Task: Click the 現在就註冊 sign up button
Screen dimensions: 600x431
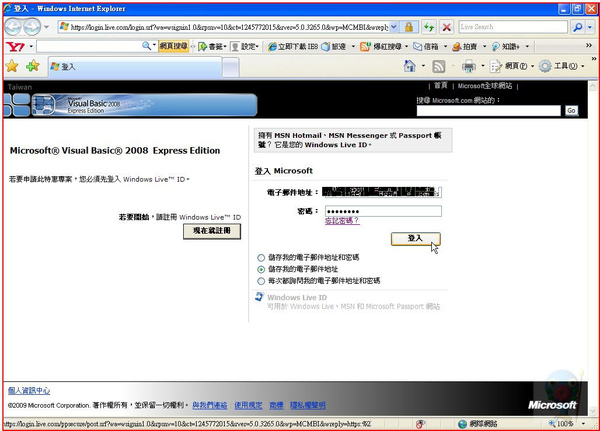Action: [212, 231]
